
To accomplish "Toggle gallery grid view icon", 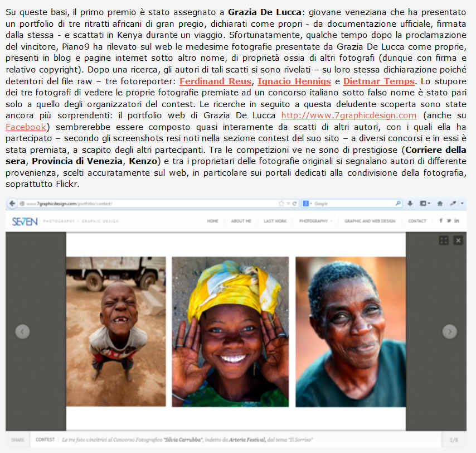I will click(x=444, y=240).
